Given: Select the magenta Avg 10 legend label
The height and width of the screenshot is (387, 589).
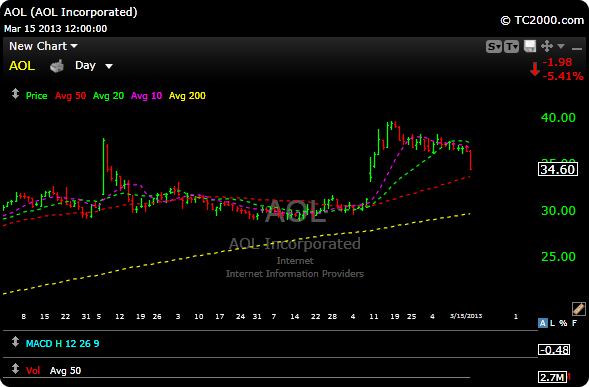Looking at the screenshot, I should pyautogui.click(x=146, y=96).
